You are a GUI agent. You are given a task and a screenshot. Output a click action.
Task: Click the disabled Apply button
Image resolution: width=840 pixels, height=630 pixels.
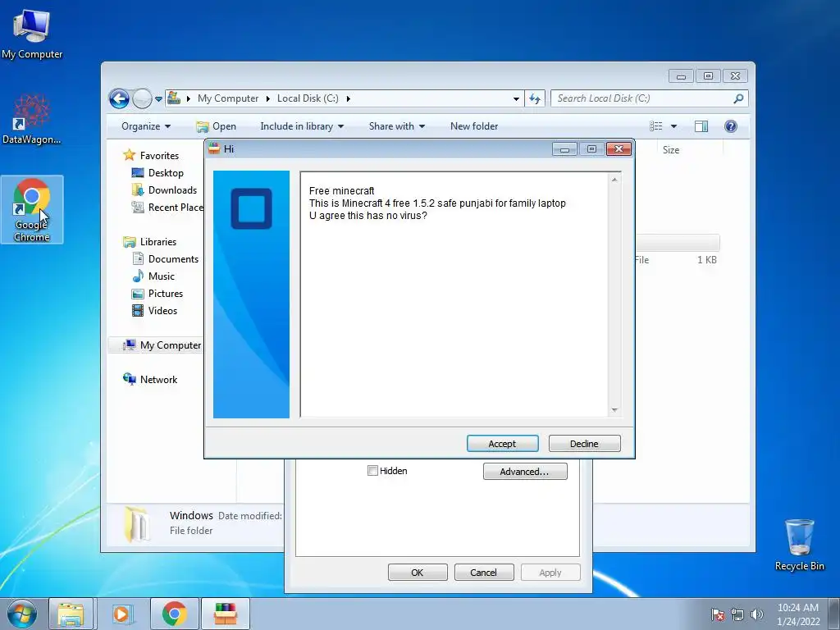(550, 572)
